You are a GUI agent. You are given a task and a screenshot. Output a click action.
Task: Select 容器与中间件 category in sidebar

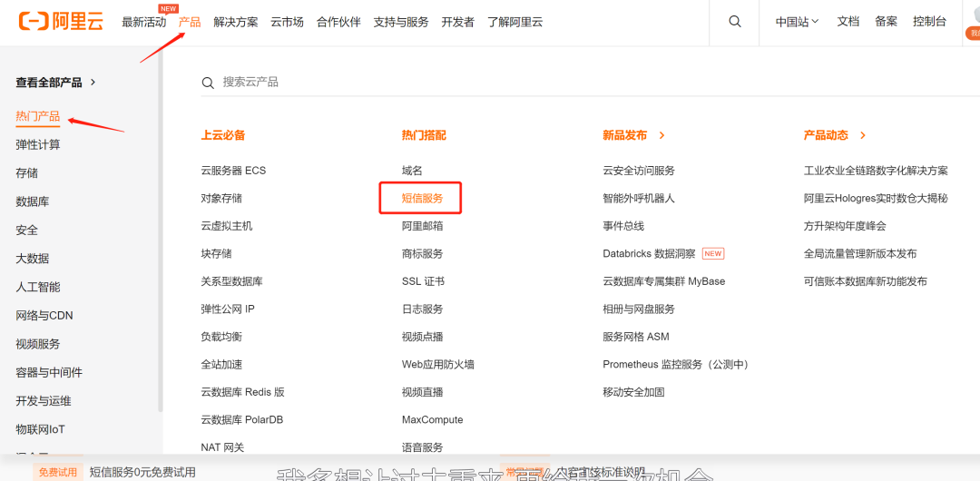tap(49, 373)
